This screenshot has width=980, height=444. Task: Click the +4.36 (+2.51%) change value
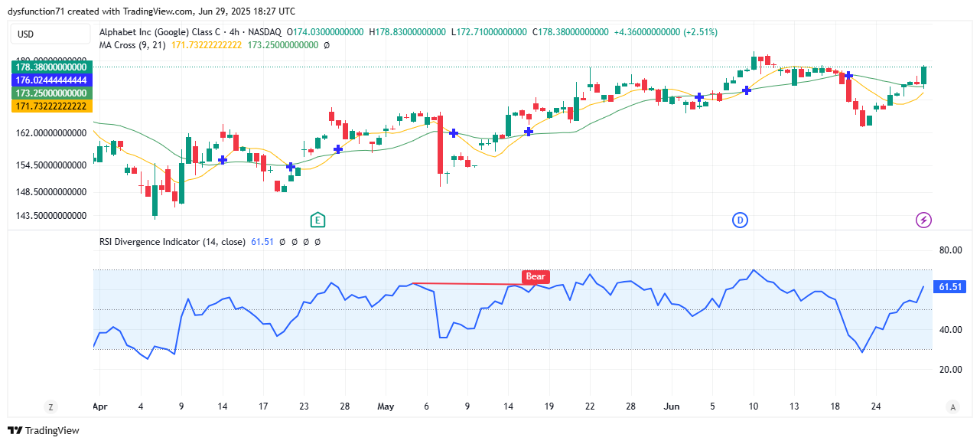666,32
